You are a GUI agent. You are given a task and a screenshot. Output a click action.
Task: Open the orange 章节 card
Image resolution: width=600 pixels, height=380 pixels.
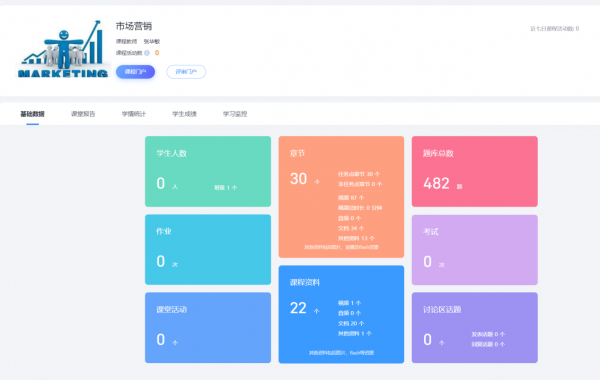pos(341,197)
